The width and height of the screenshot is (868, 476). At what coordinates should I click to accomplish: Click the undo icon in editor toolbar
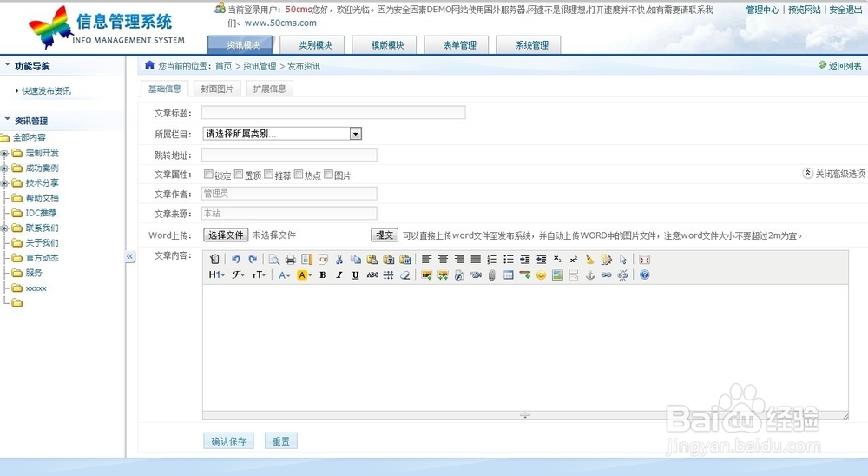pyautogui.click(x=236, y=260)
